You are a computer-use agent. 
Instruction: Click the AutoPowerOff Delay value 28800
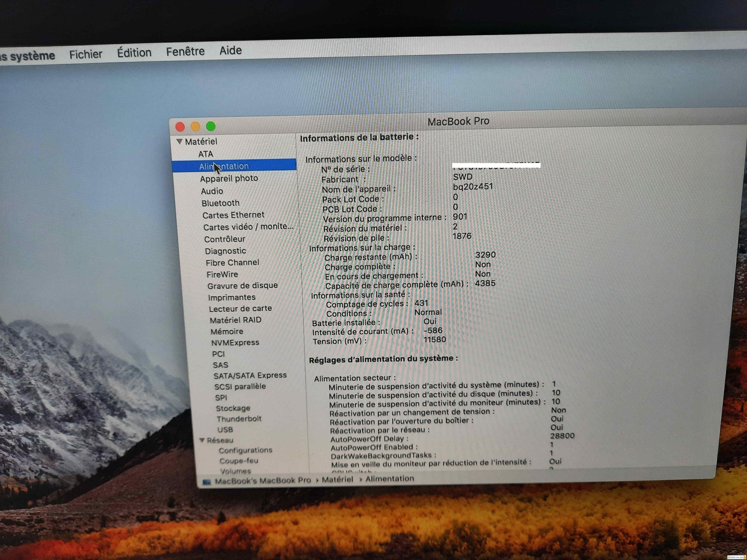tap(562, 436)
